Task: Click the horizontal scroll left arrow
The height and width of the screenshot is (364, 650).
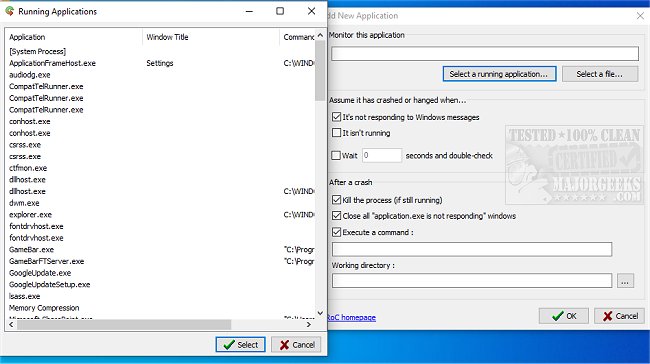Action: click(11, 325)
